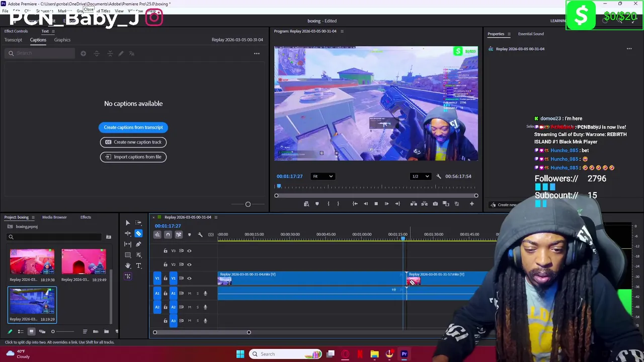Select the Razor tool

(x=138, y=233)
